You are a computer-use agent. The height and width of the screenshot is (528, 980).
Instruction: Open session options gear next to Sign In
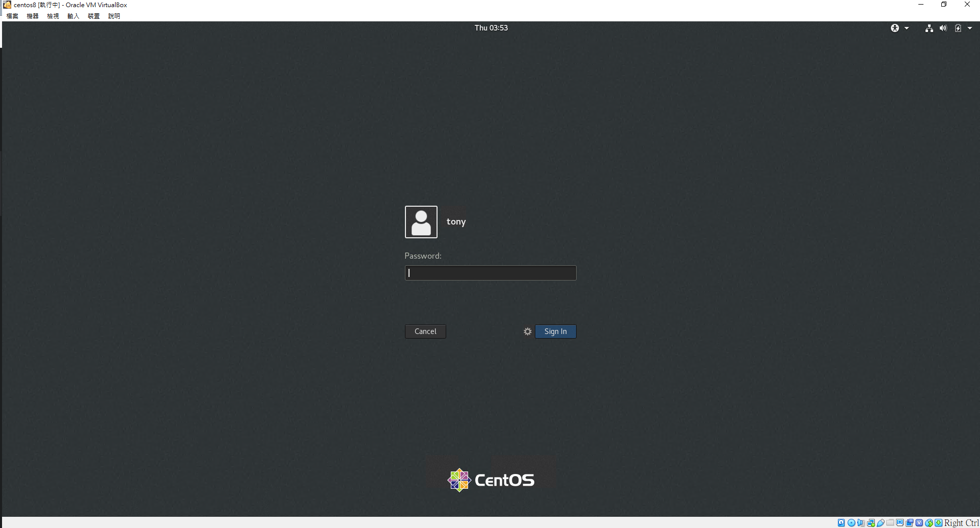pyautogui.click(x=528, y=331)
